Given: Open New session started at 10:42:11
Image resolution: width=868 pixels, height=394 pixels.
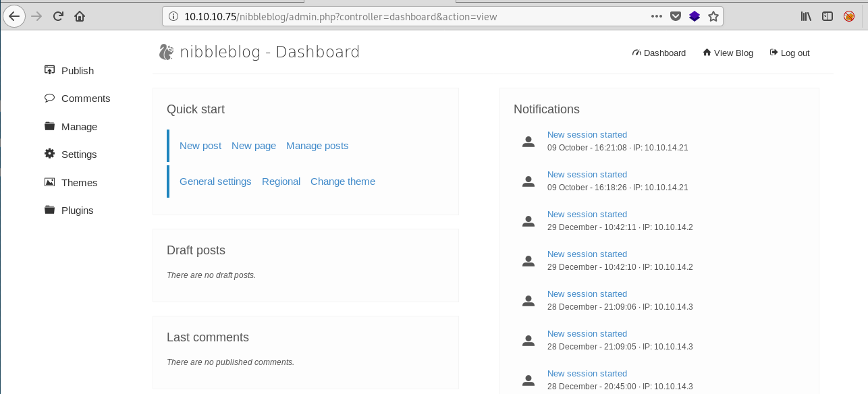Looking at the screenshot, I should [x=587, y=215].
